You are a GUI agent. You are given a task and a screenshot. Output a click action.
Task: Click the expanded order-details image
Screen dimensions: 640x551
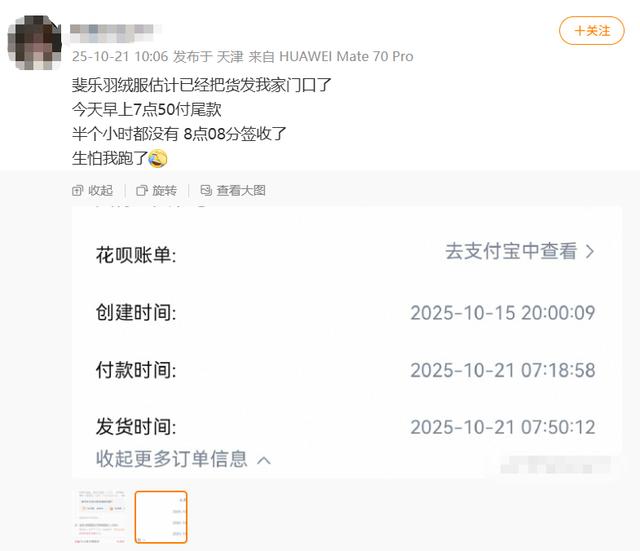(x=347, y=342)
